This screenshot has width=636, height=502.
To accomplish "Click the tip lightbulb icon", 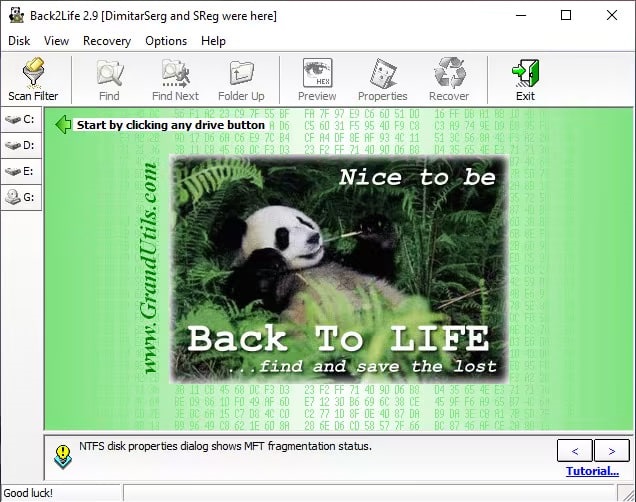I will click(x=63, y=457).
